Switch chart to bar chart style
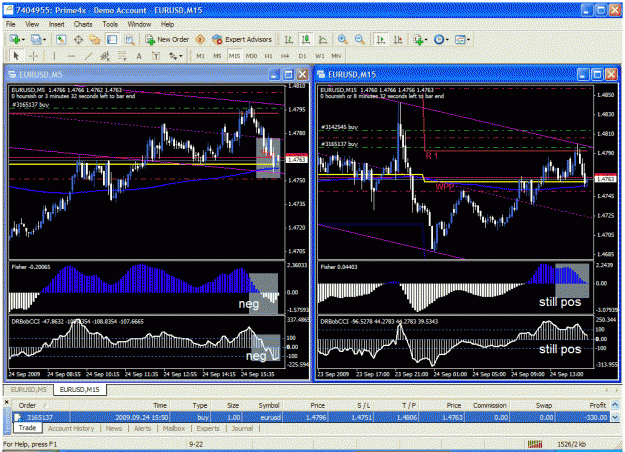The width and height of the screenshot is (625, 452). pos(289,39)
